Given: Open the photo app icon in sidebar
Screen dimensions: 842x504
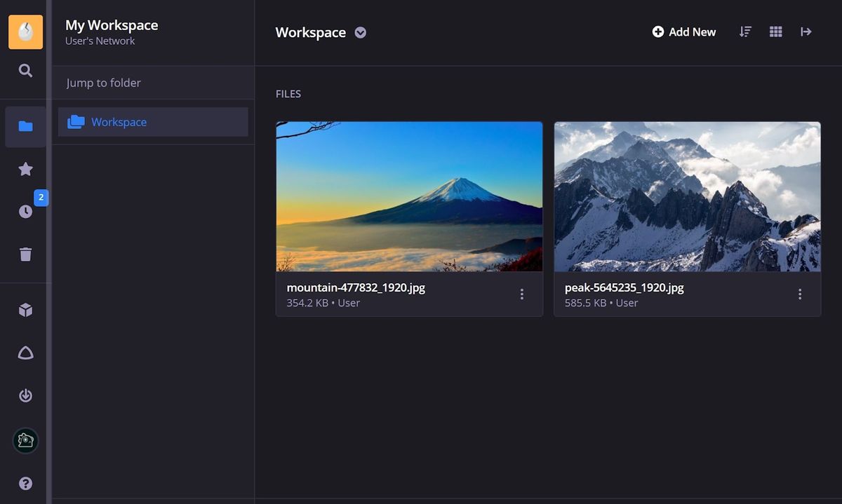Looking at the screenshot, I should pyautogui.click(x=25, y=440).
